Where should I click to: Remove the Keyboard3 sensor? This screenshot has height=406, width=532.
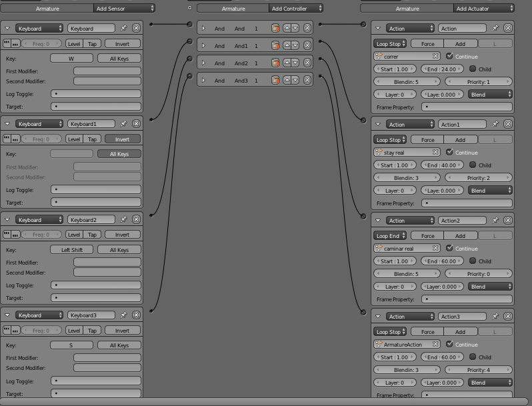tap(136, 315)
